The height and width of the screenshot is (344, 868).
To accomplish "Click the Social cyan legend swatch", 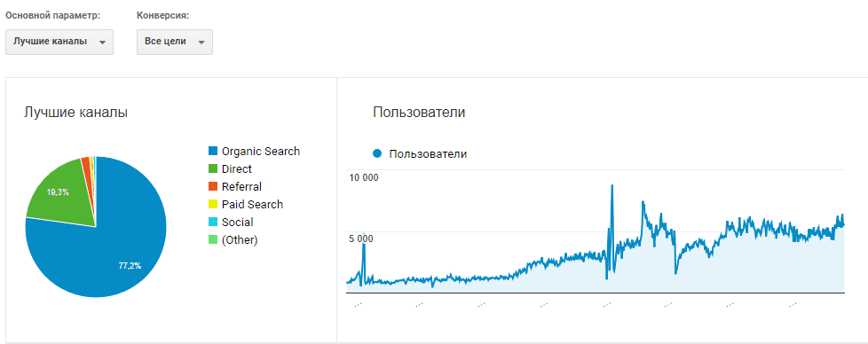I will [213, 222].
